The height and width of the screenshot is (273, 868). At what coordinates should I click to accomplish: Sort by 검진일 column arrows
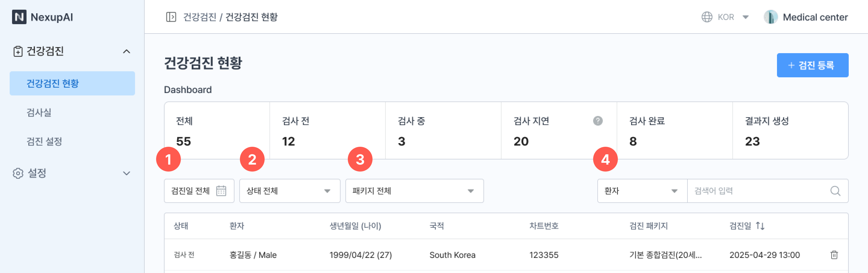pyautogui.click(x=760, y=226)
